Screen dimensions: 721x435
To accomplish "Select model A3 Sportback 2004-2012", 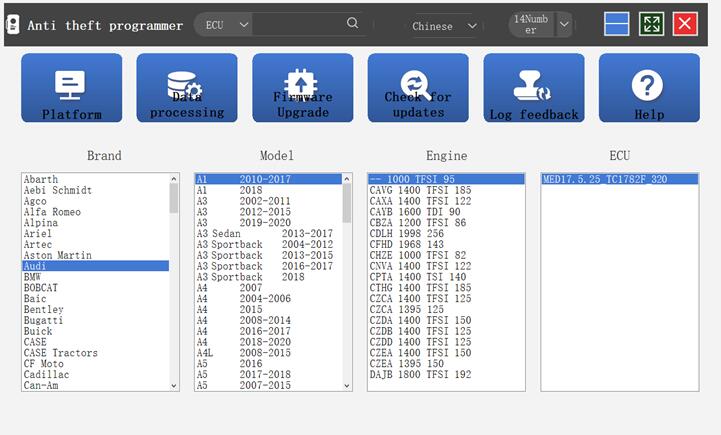I will 269,245.
